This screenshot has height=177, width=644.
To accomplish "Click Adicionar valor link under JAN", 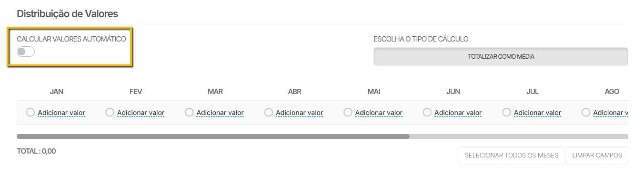I will [x=61, y=113].
